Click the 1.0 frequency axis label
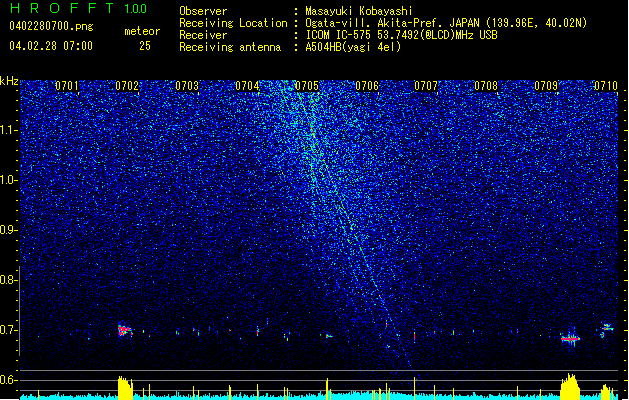Image resolution: width=629 pixels, height=400 pixels. click(x=8, y=180)
